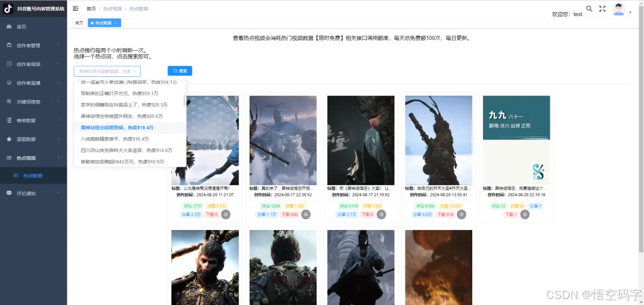Image resolution: width=644 pixels, height=305 pixels.
Task: Open the caret next to the avatar
Action: pos(630,13)
